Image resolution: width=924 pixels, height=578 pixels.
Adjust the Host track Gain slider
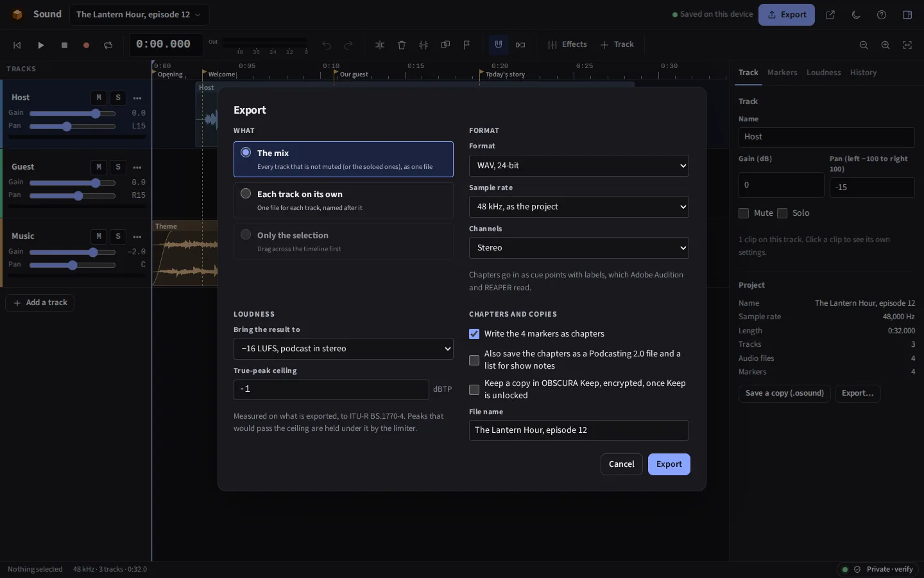click(73, 114)
